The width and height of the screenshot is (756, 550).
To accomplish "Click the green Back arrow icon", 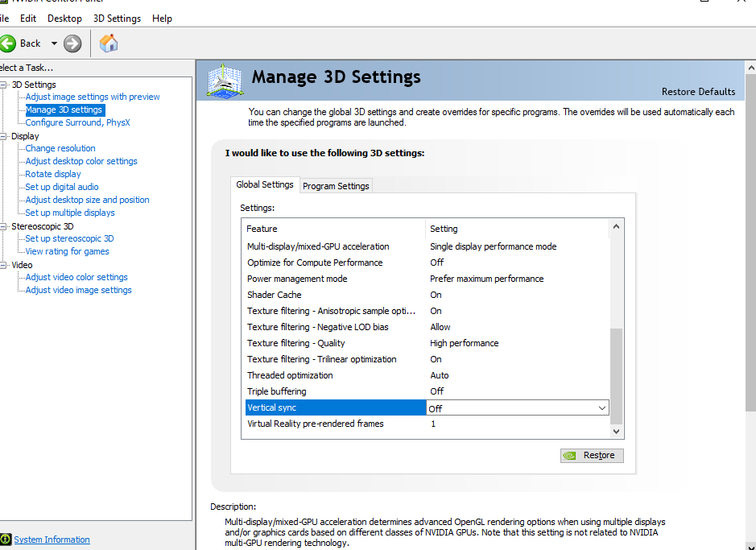I will pos(8,43).
